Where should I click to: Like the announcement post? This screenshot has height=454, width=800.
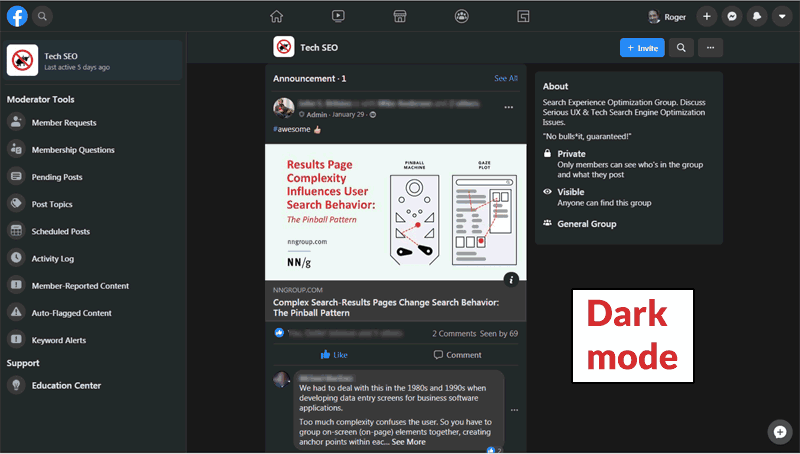[334, 355]
